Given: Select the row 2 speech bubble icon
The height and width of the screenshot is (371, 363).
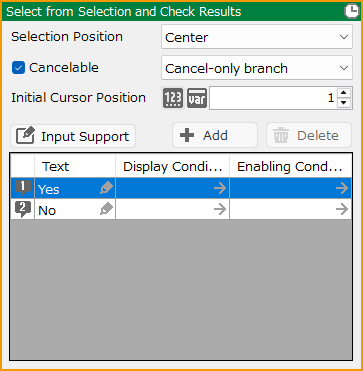Looking at the screenshot, I should click(23, 210).
